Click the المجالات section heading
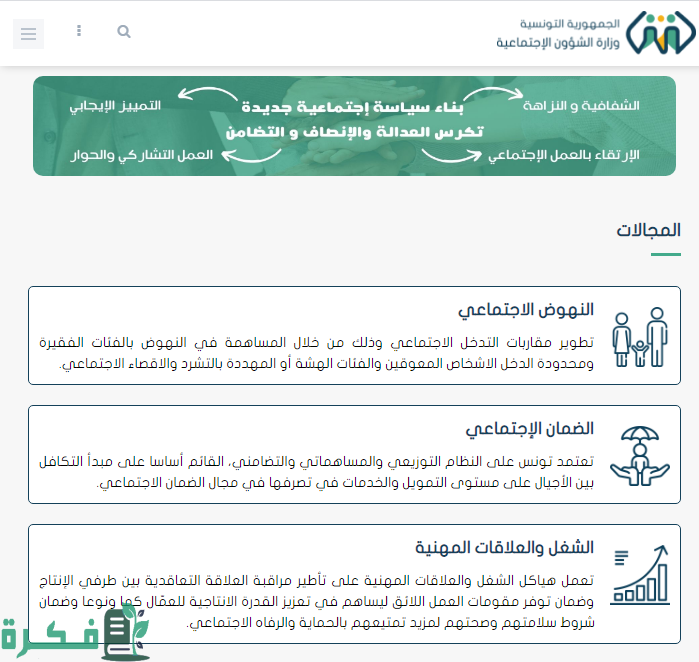Screen dimensions: 699x662 click(649, 229)
